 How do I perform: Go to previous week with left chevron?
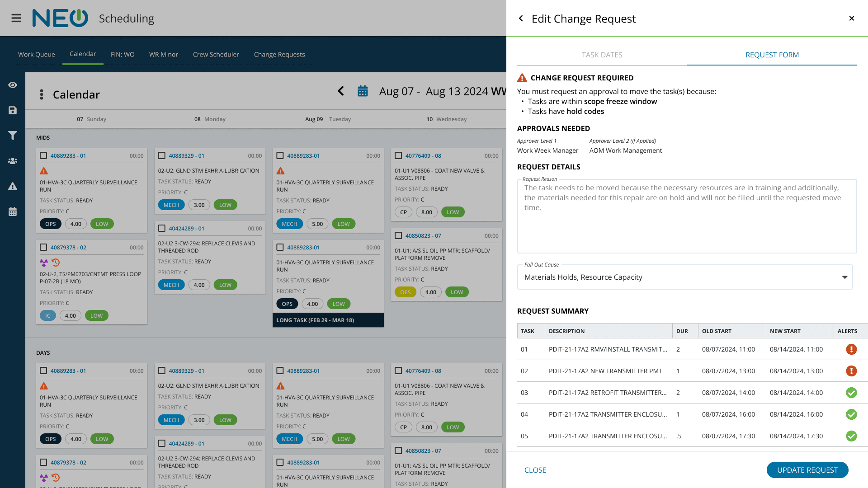(341, 91)
